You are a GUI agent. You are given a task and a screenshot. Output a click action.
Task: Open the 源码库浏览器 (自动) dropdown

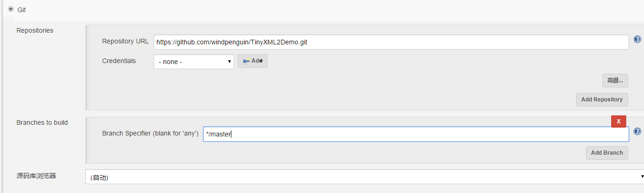click(364, 177)
